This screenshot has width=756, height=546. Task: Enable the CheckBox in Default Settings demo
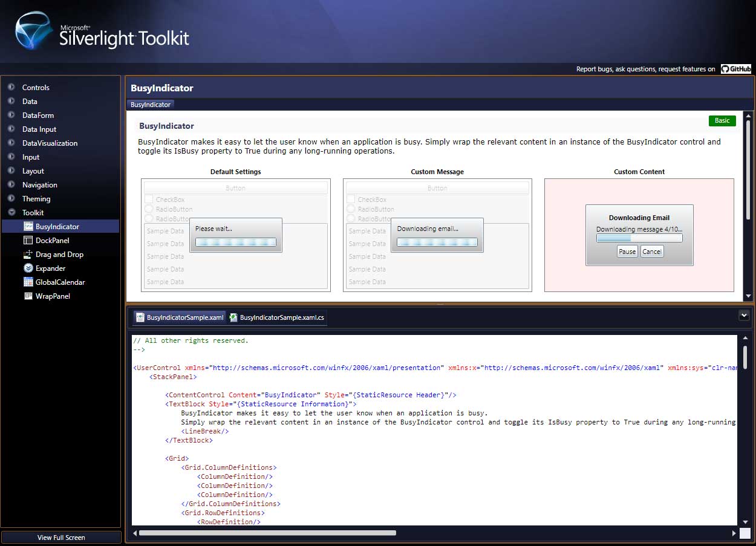149,199
